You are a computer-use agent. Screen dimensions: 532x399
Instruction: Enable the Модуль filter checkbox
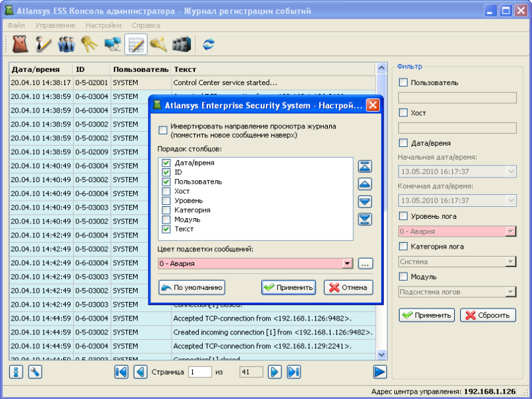[403, 277]
